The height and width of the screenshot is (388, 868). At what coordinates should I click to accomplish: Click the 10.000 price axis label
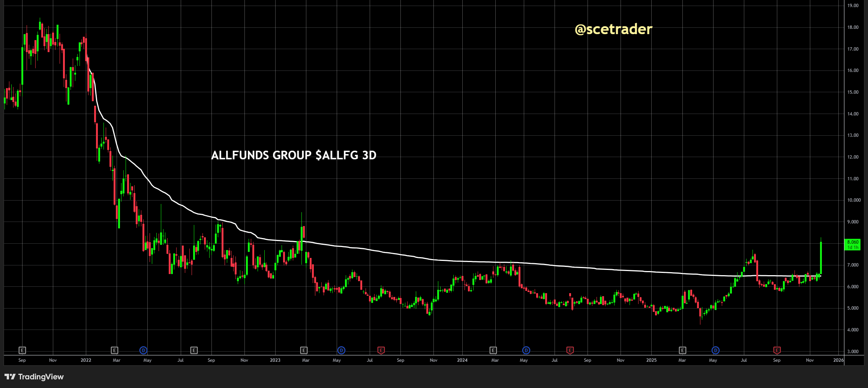coord(854,200)
